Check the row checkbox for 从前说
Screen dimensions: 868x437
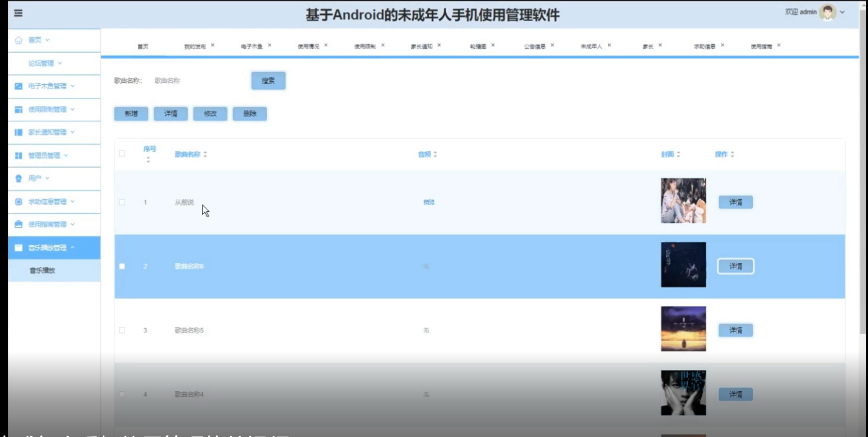pos(121,202)
